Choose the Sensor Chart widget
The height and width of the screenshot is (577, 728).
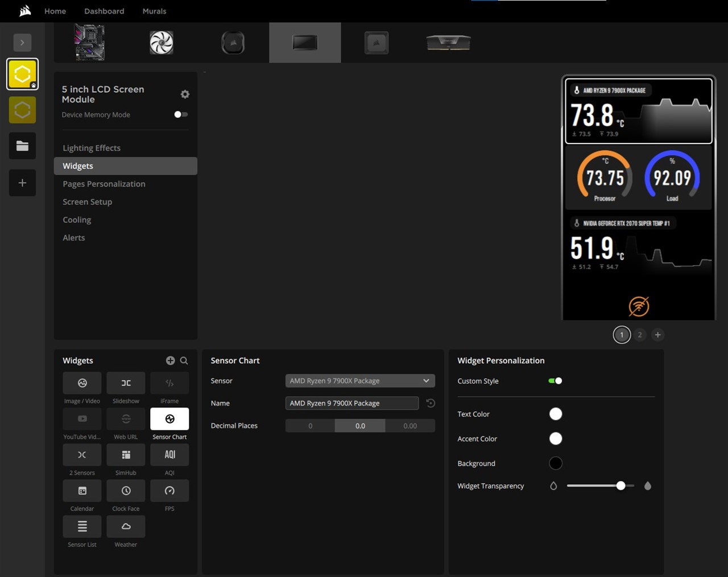[x=169, y=419]
